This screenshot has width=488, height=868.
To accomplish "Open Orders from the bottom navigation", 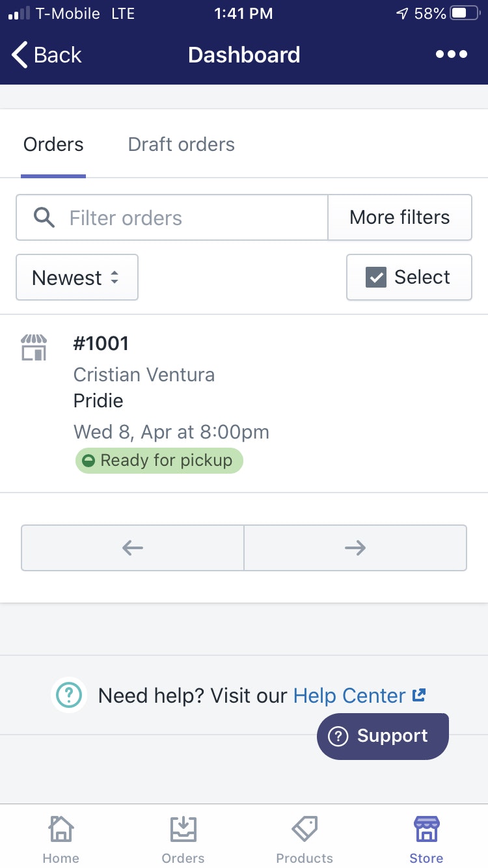I will pyautogui.click(x=183, y=839).
